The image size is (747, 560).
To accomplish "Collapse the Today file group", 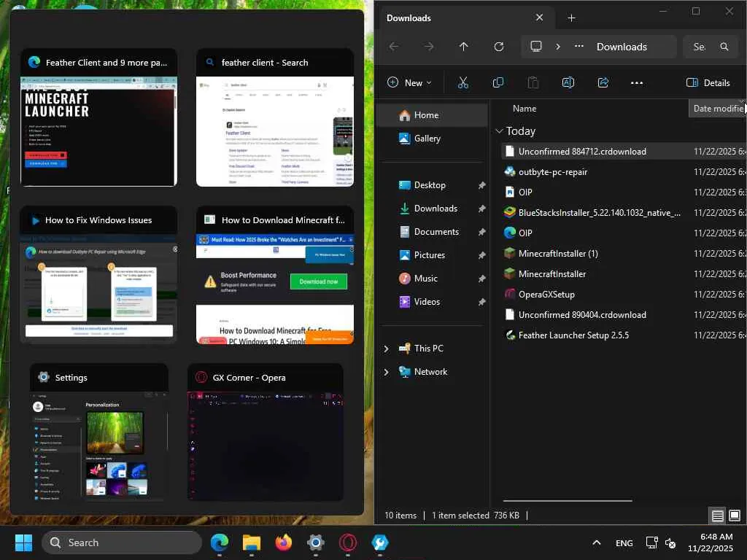I will click(x=499, y=131).
